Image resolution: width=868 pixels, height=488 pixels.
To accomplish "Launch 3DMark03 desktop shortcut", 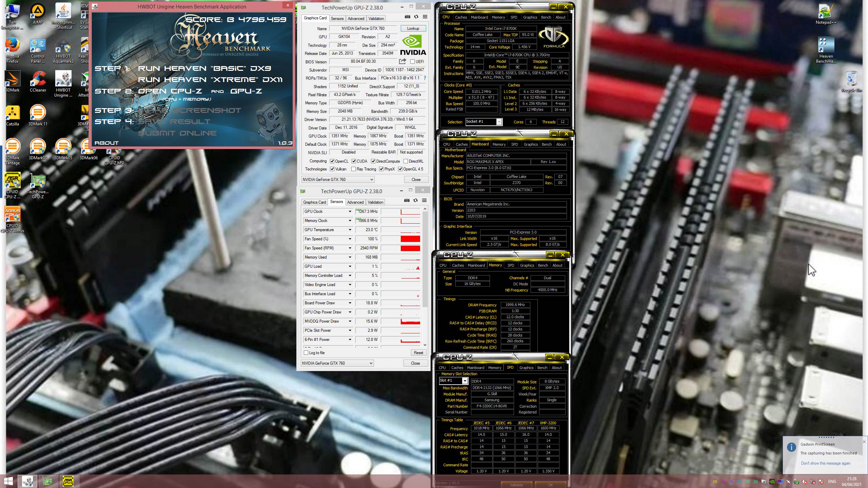I will tap(38, 149).
